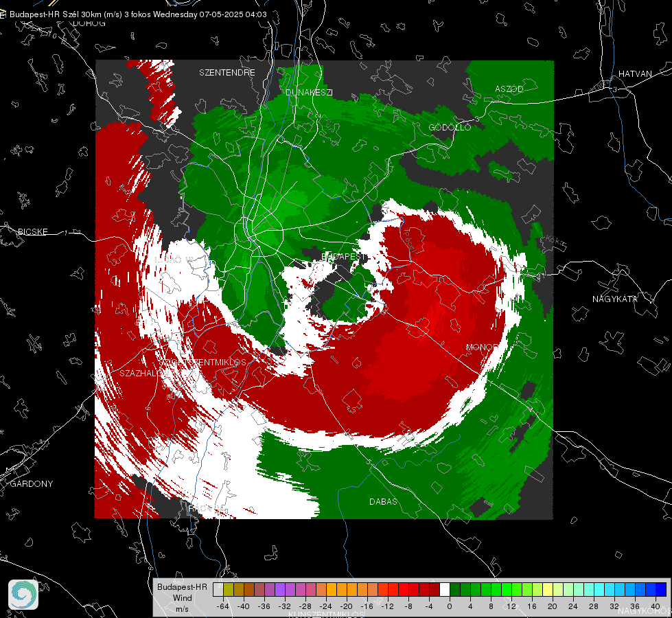Click the '-64' legend scale value
This screenshot has width=672, height=618.
[x=223, y=606]
